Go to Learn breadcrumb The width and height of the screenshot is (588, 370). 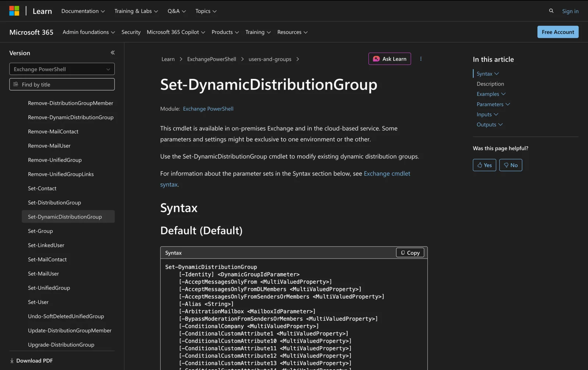(x=168, y=59)
